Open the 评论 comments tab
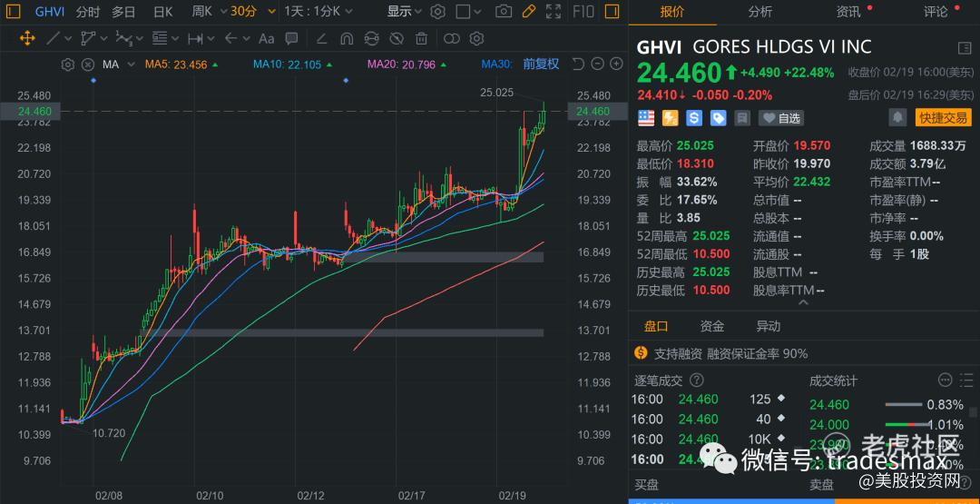Screen dimensions: 980x504 pyautogui.click(x=936, y=11)
